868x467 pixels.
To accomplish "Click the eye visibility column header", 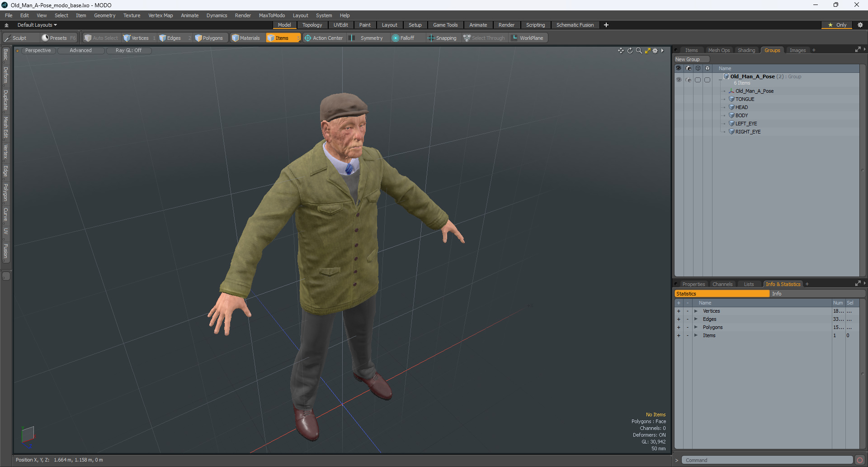I will click(679, 68).
